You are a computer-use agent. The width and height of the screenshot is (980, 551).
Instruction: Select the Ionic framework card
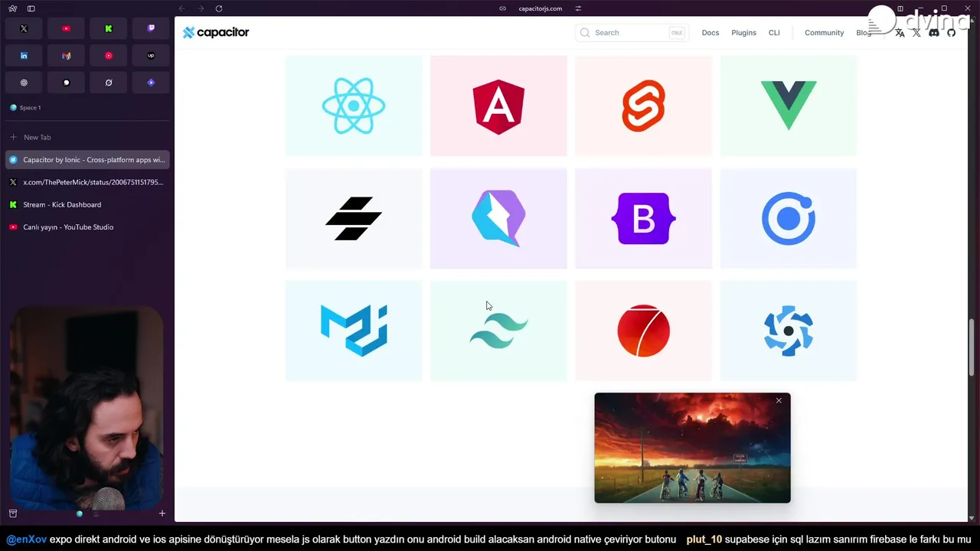click(789, 219)
